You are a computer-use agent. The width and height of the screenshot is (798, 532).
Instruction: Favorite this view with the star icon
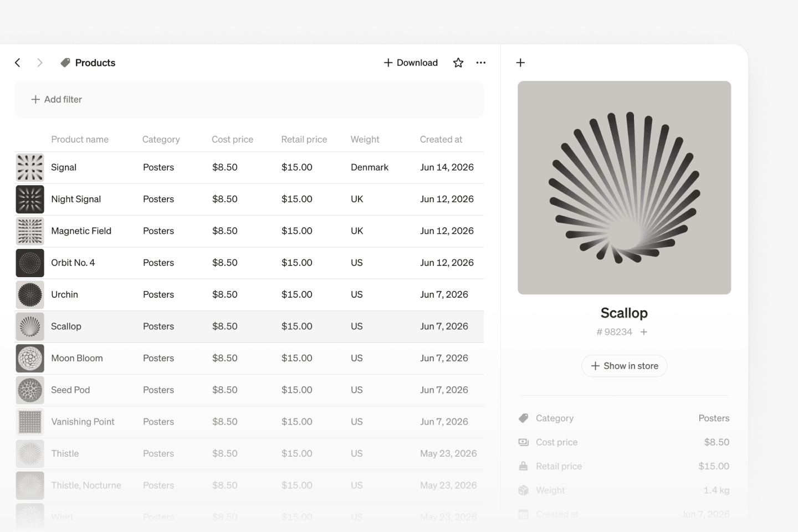click(x=458, y=63)
